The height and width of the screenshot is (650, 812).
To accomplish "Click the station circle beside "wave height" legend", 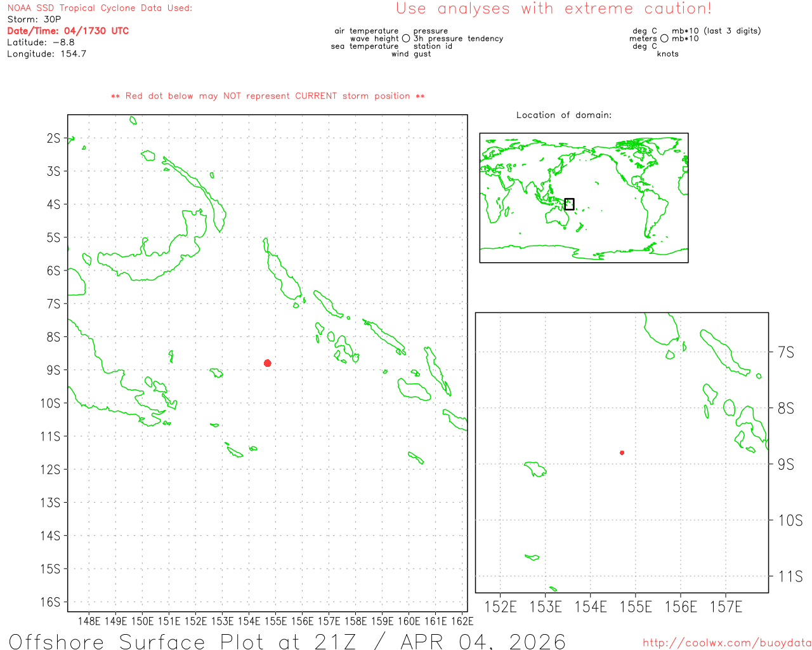I will coord(406,39).
